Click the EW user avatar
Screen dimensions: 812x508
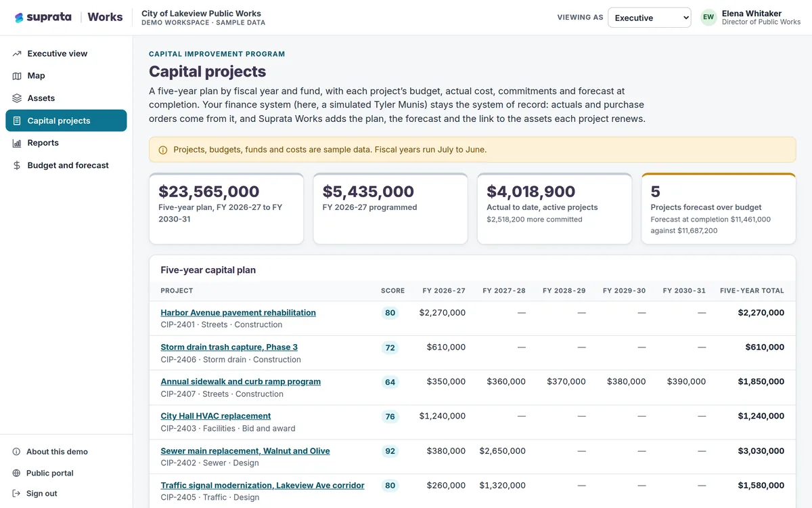pyautogui.click(x=708, y=18)
